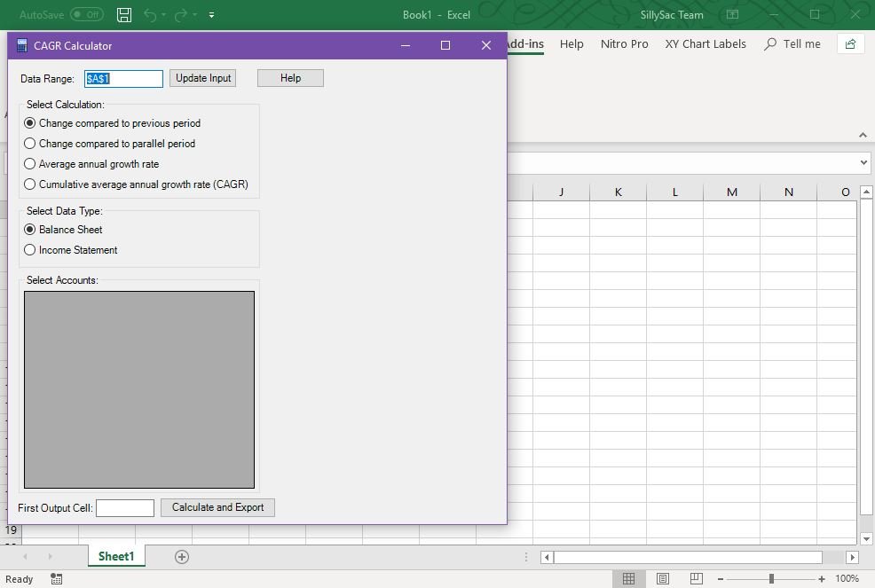
Task: Expand the formula bar
Action: tap(863, 162)
